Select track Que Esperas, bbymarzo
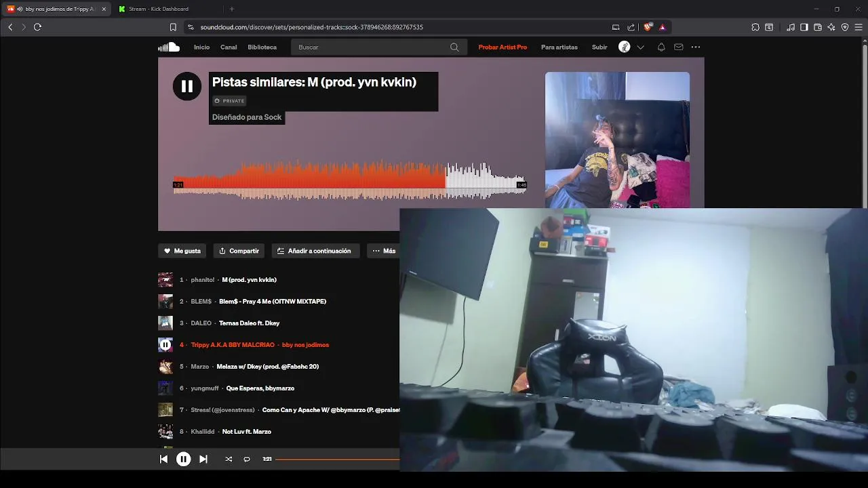Screen dimensions: 868x488 (260, 388)
